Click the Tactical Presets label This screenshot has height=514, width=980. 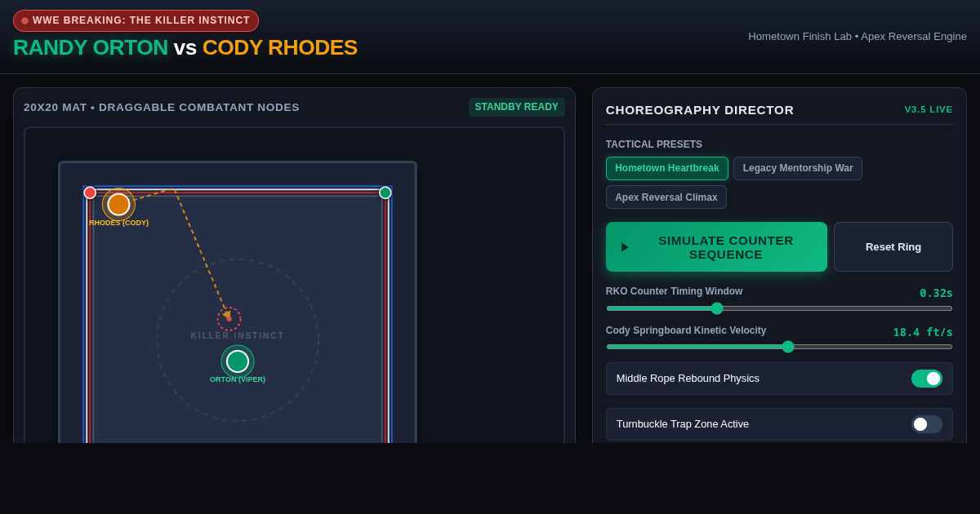654,144
